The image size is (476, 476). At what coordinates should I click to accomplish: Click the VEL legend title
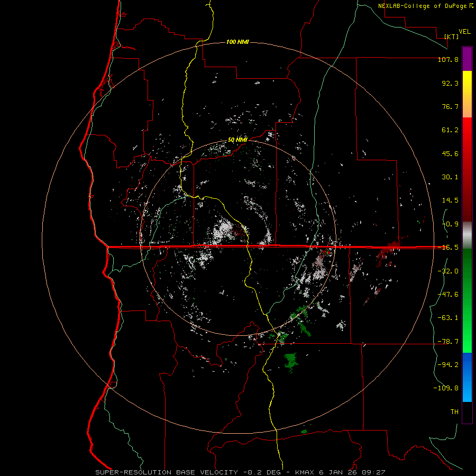pyautogui.click(x=464, y=32)
